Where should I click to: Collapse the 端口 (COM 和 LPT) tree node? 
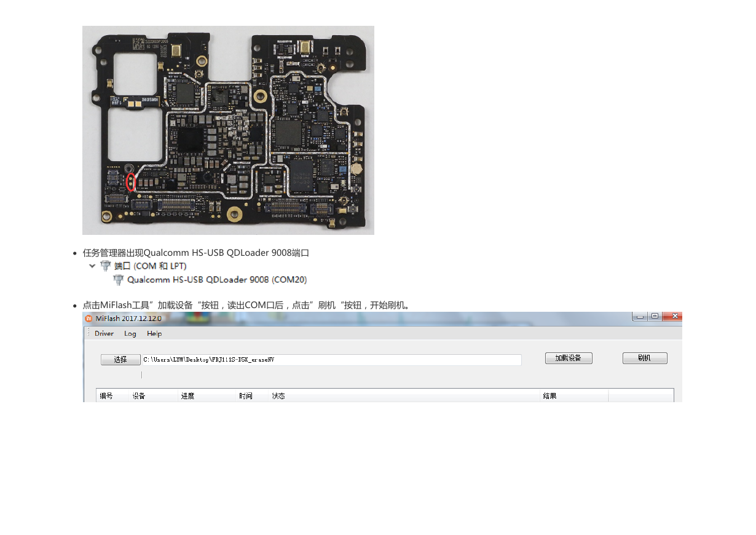pos(92,266)
